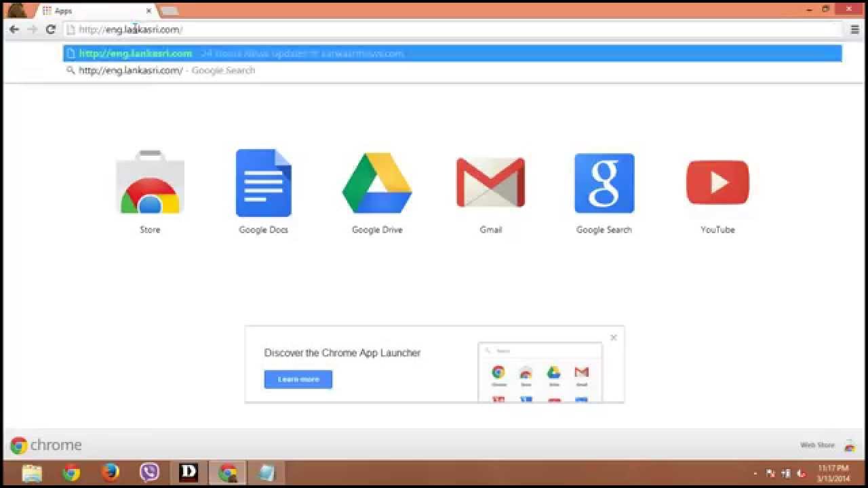Reload the page with the refresh icon
Image resolution: width=868 pixels, height=488 pixels.
coord(50,29)
